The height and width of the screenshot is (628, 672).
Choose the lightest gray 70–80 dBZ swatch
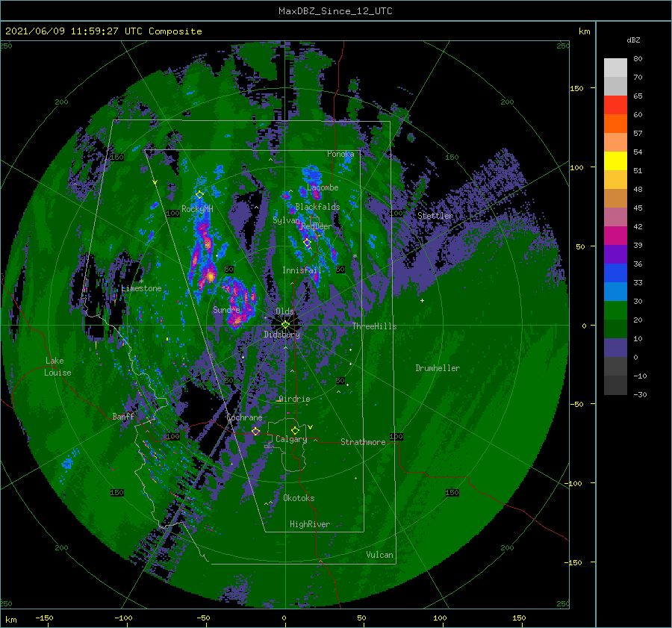pyautogui.click(x=615, y=67)
